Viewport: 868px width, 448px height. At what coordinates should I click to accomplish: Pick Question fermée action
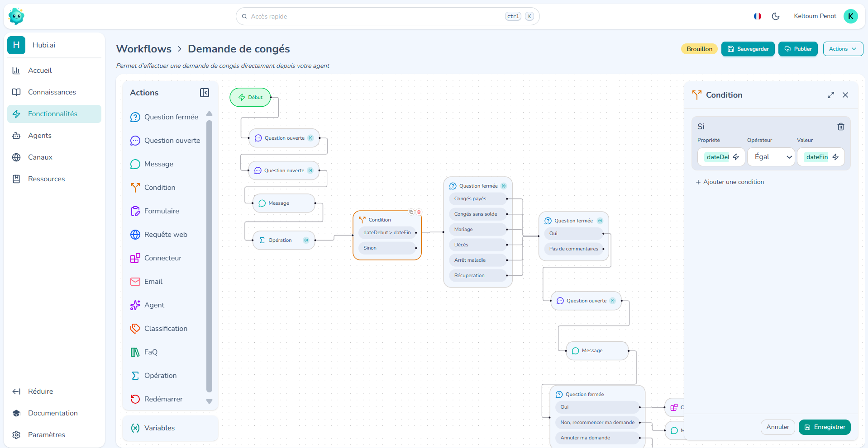click(x=165, y=117)
